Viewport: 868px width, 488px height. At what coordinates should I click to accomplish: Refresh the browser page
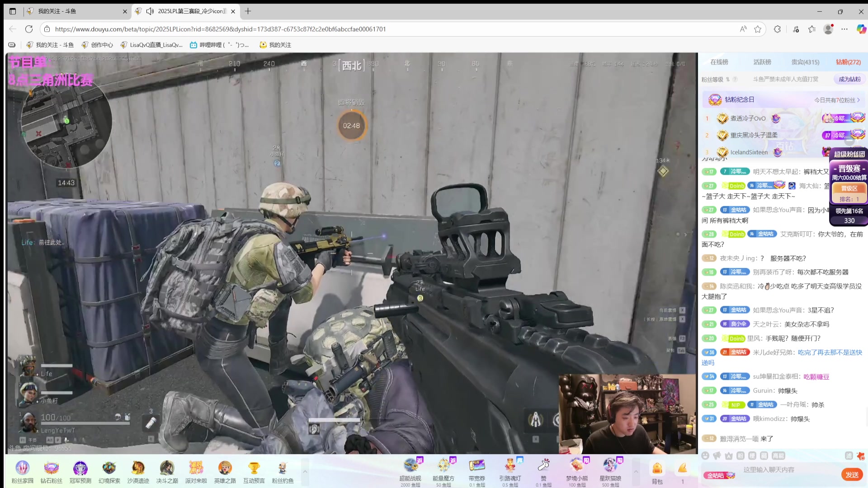(x=29, y=29)
